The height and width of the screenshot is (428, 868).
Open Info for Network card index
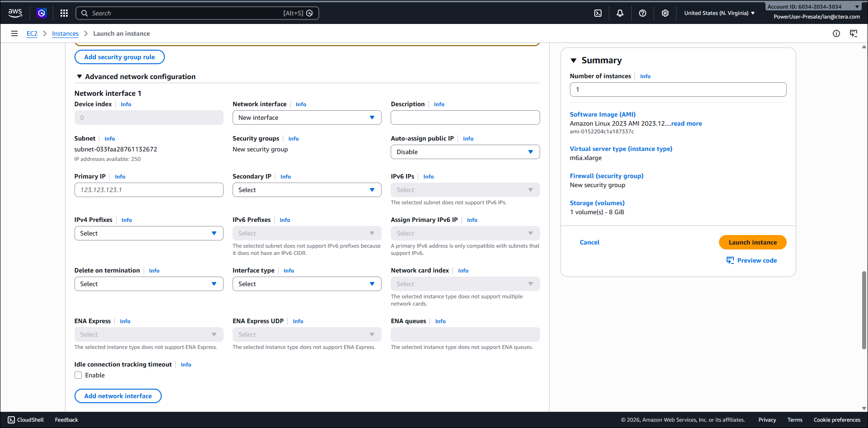point(463,271)
